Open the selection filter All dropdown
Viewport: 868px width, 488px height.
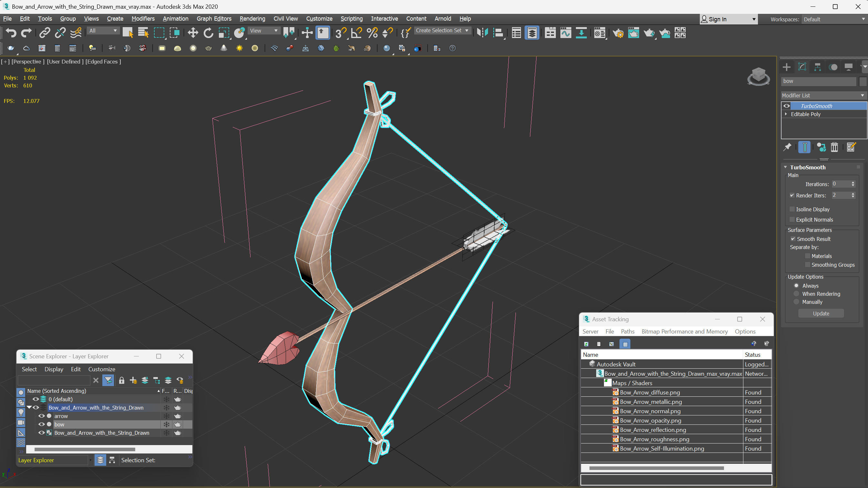click(x=103, y=31)
